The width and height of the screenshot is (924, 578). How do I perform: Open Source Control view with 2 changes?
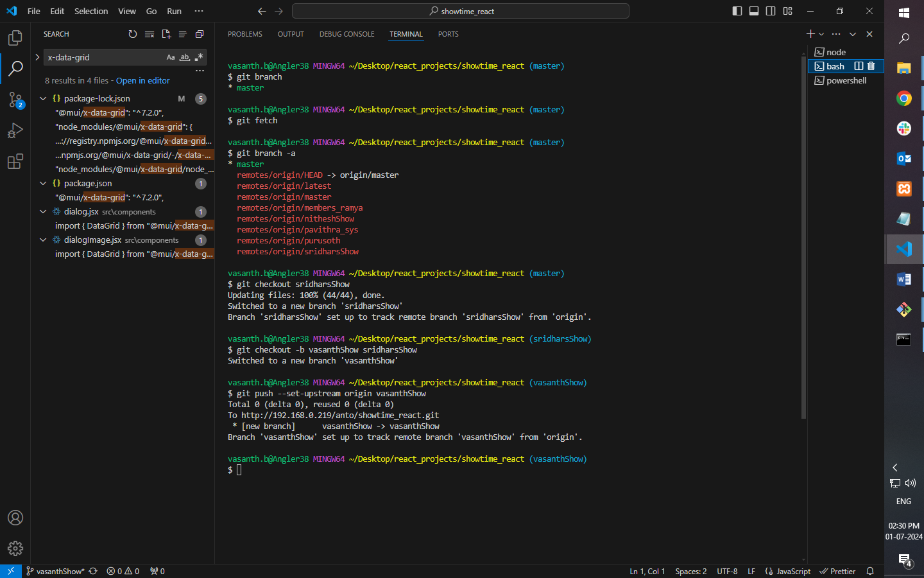pos(15,100)
